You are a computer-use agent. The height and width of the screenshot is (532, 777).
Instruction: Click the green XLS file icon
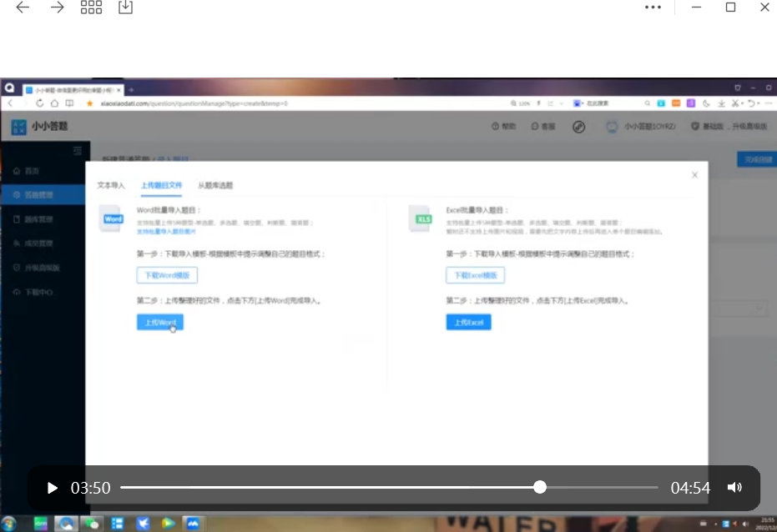coord(422,218)
